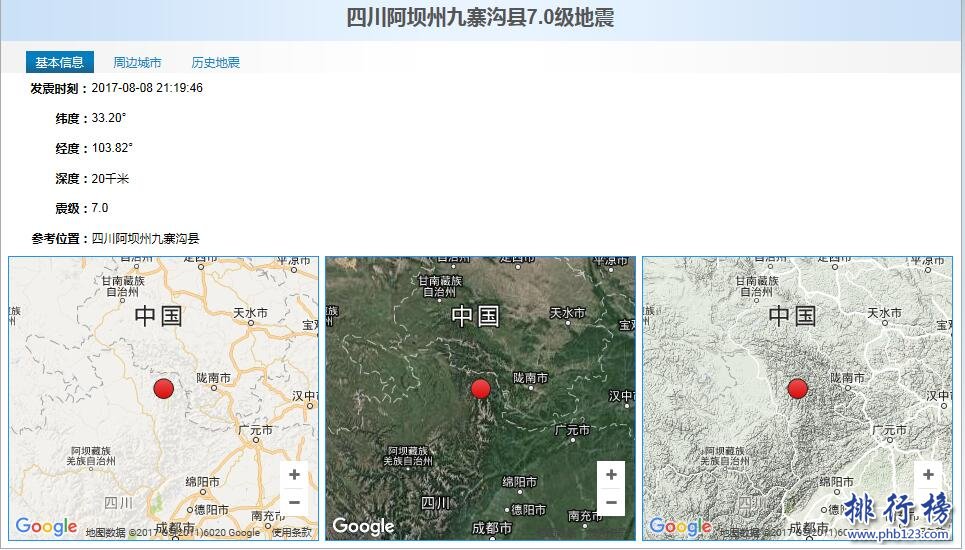
Task: Click the 陇南市 label on road map
Action: (x=214, y=378)
